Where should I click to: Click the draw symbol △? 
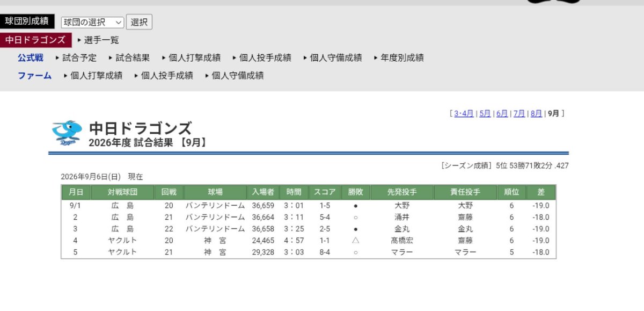coord(355,241)
